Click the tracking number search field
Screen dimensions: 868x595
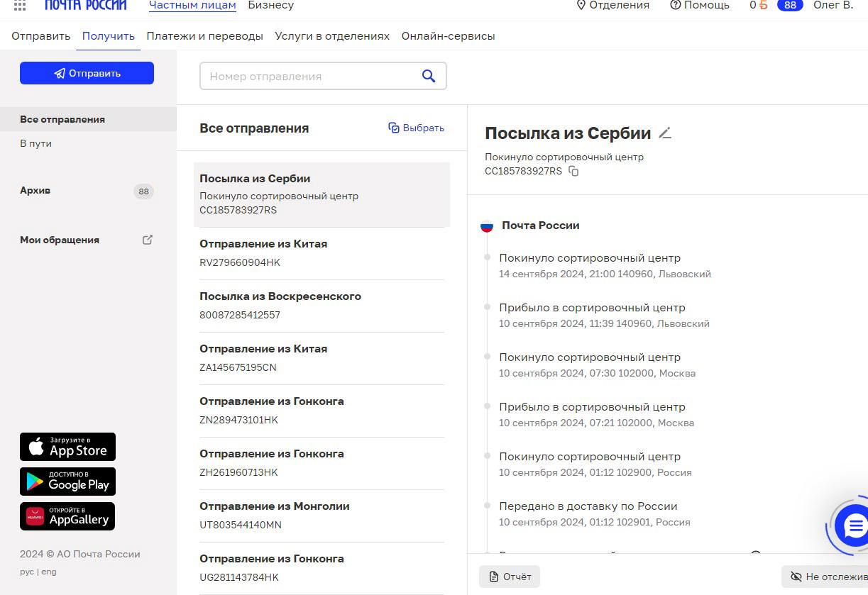click(x=309, y=77)
